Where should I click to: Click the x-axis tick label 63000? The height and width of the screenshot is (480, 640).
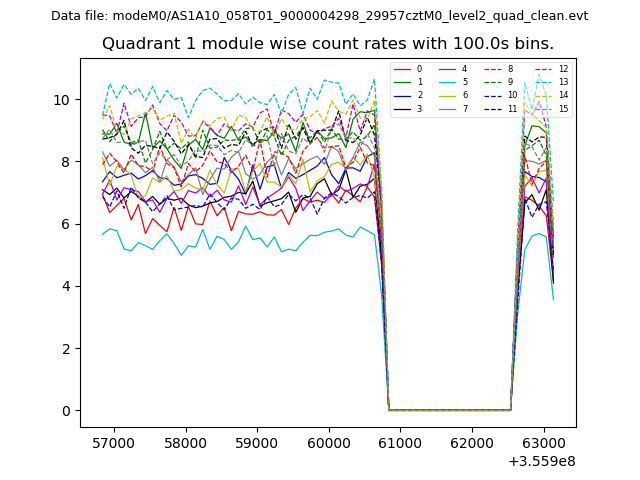pyautogui.click(x=543, y=441)
